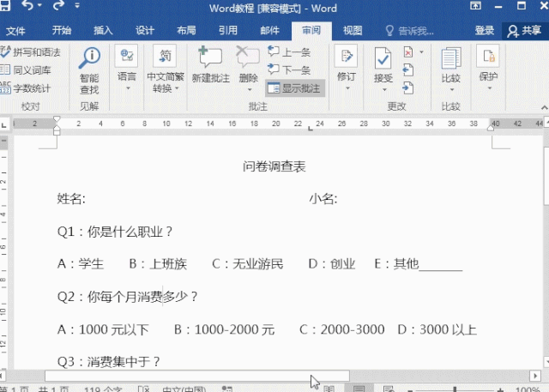Click the 共享 share button
549x392 pixels.
tap(524, 31)
